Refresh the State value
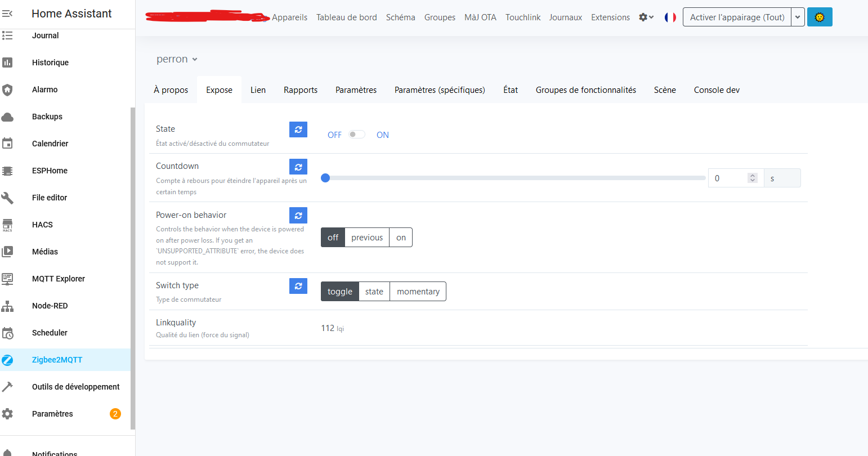The height and width of the screenshot is (456, 868). tap(298, 129)
